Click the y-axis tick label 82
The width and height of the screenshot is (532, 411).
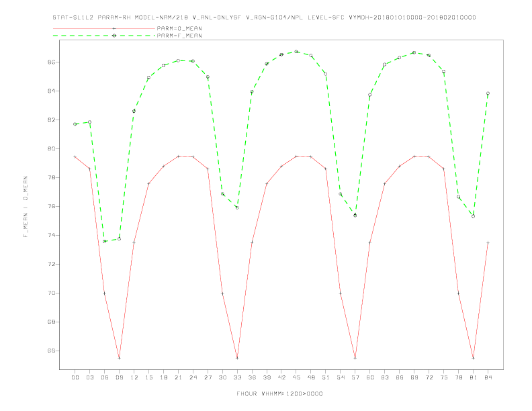(51, 120)
